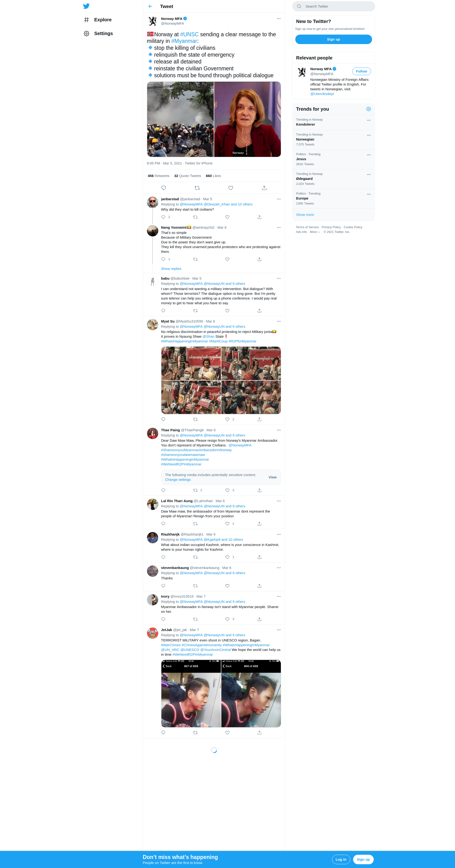Open the tear gas protest photo
The height and width of the screenshot is (868, 455).
(180, 119)
